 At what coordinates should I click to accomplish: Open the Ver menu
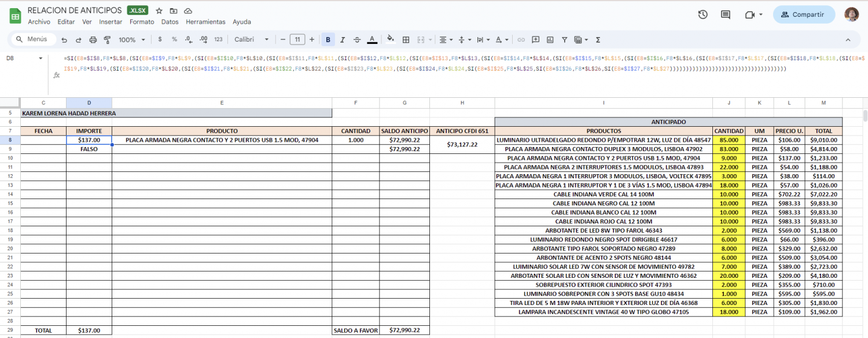tap(87, 21)
